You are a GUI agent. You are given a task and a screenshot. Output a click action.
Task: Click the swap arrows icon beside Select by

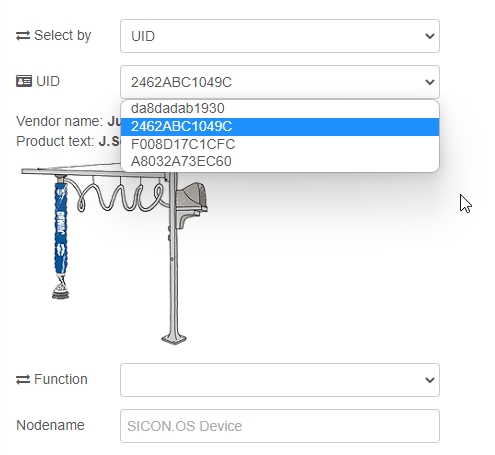tap(23, 36)
